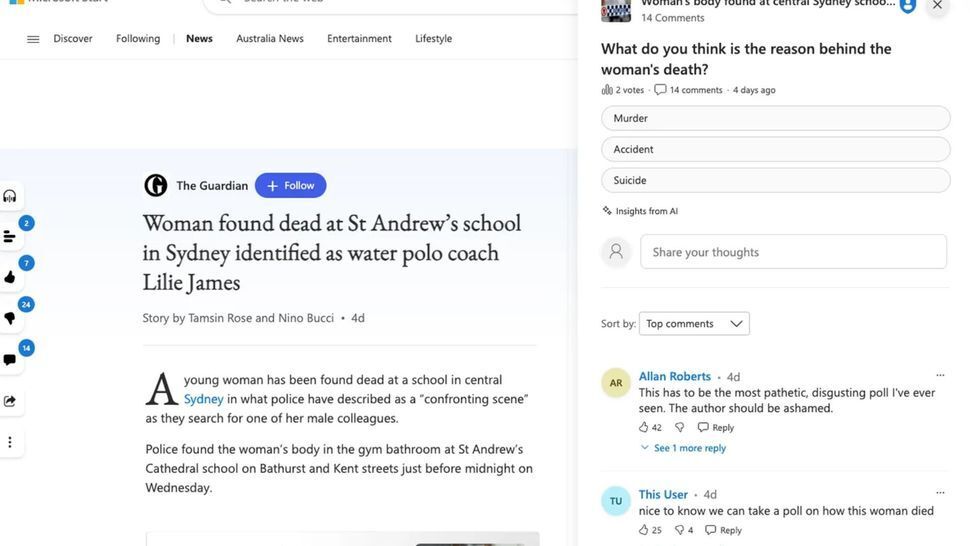The image size is (970, 546).
Task: Click the share icon in left sidebar
Action: pos(10,401)
